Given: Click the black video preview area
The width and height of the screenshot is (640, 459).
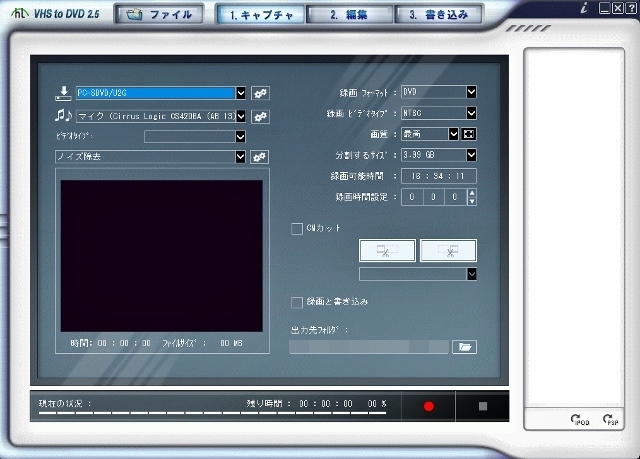Looking at the screenshot, I should [x=162, y=256].
